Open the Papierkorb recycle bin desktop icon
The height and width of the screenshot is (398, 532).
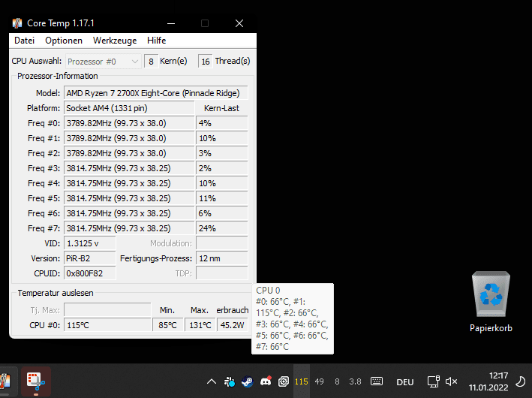click(491, 302)
